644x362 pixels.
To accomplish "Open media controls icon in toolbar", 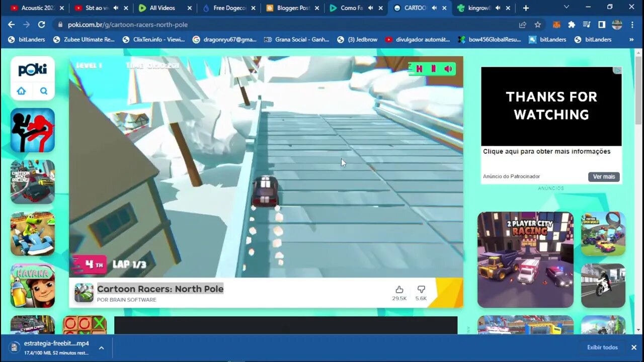I will (587, 25).
